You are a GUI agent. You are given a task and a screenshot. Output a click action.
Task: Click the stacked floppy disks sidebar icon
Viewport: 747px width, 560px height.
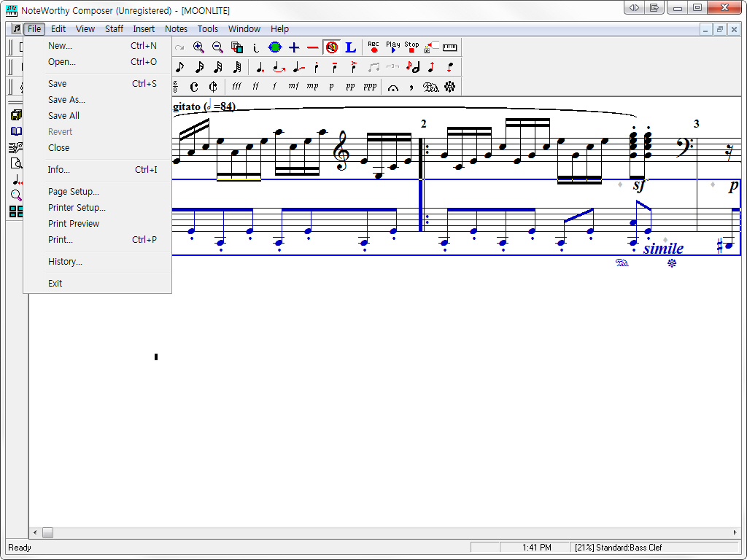click(x=16, y=114)
